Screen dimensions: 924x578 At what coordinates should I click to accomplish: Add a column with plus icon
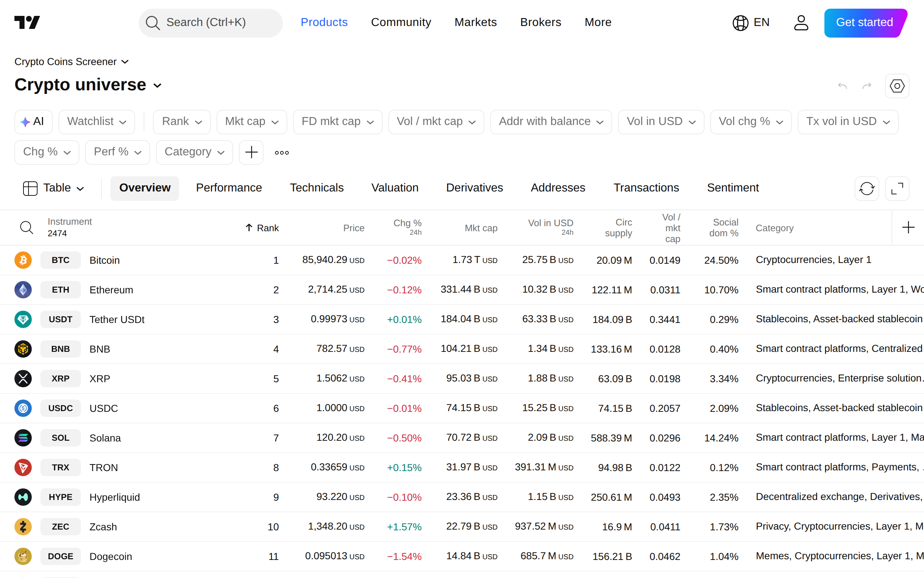908,228
